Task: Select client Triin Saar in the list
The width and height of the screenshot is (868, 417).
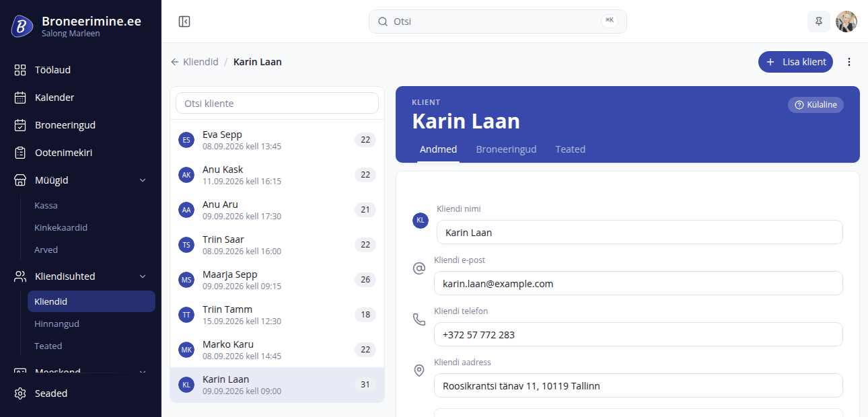Action: [277, 245]
